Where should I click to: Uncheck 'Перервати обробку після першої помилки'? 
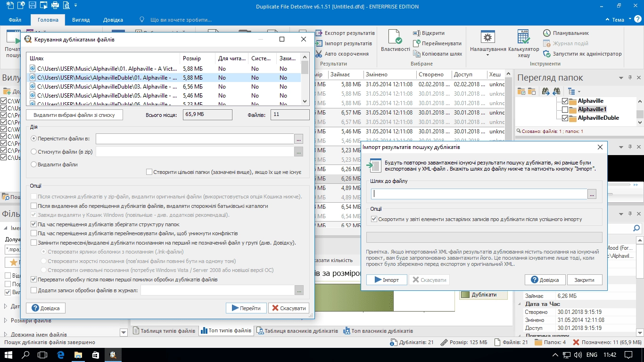[33, 280]
